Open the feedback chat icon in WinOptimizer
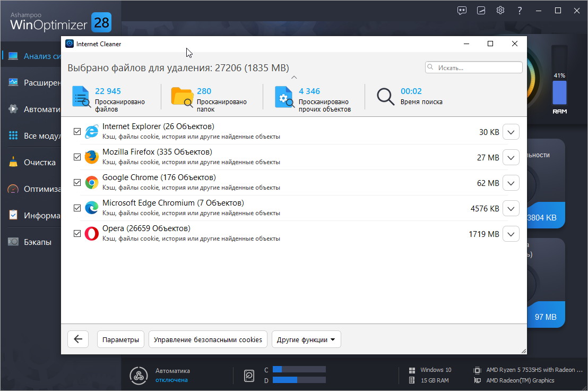 [x=462, y=11]
